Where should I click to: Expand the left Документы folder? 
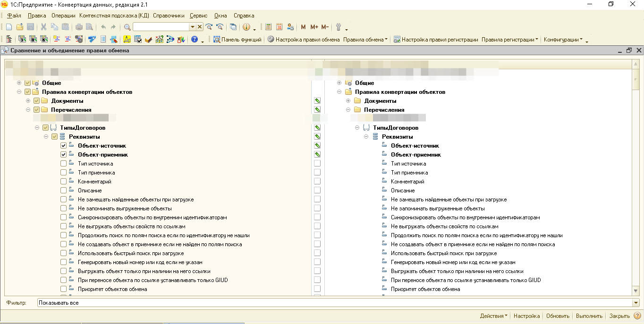click(x=28, y=101)
